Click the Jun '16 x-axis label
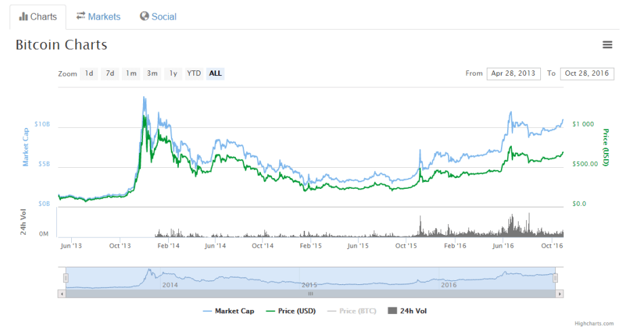 click(503, 246)
